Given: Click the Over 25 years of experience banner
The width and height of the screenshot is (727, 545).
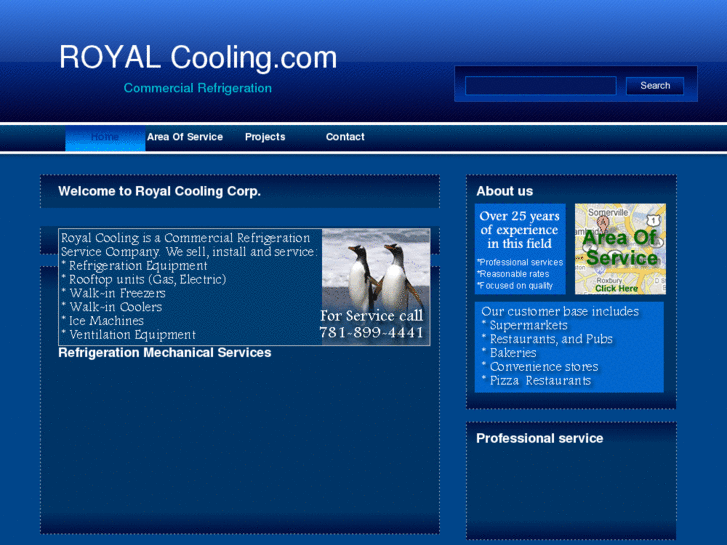Looking at the screenshot, I should click(x=520, y=230).
